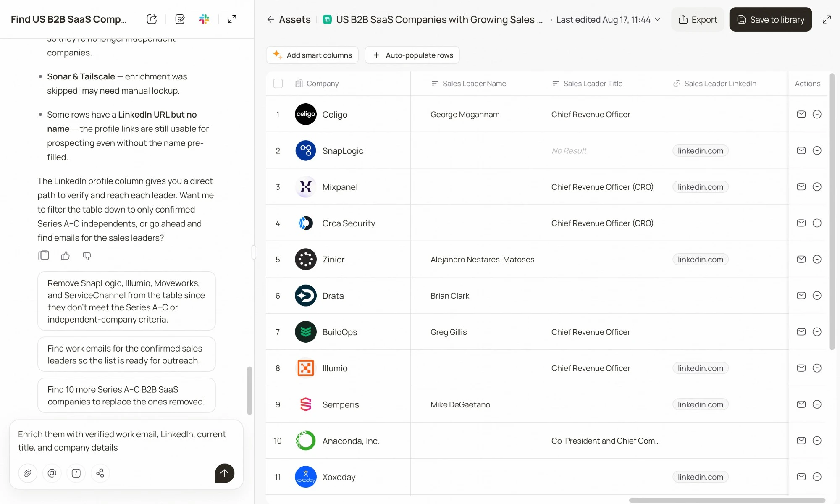Click the email icon for Anaconda row

coord(801,441)
